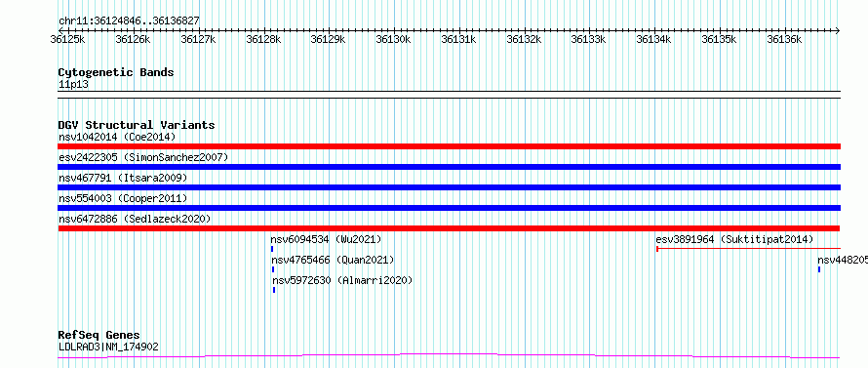Click the esv3891964 (Suktitipat2014) red variant line
The height and width of the screenshot is (368, 868).
click(x=748, y=249)
